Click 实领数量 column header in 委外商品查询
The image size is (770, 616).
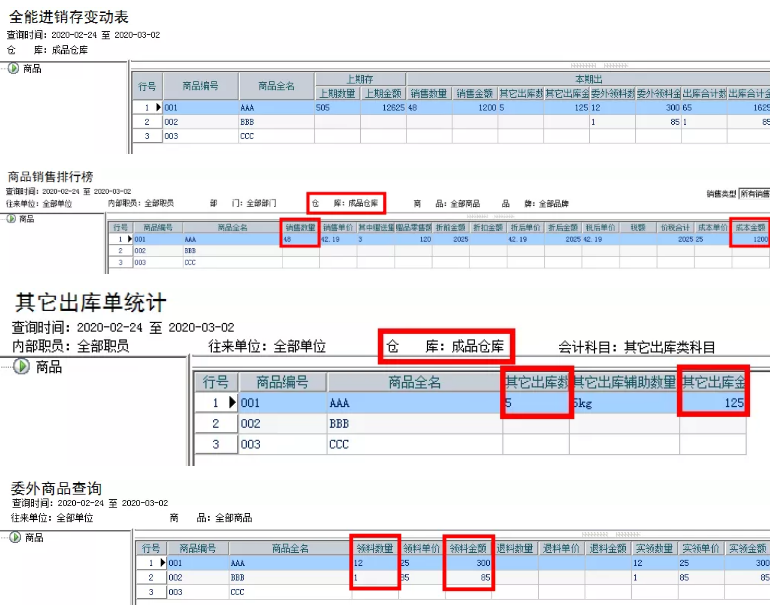tap(654, 548)
